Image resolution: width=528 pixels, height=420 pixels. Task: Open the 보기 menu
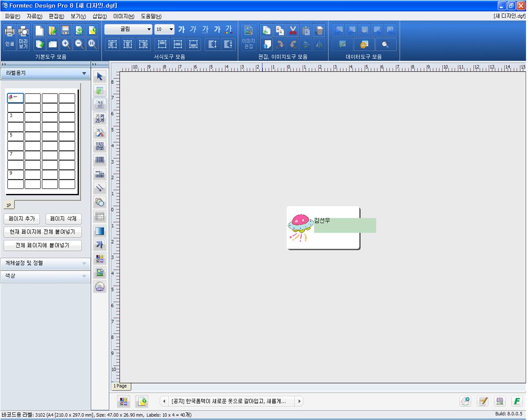[x=78, y=16]
